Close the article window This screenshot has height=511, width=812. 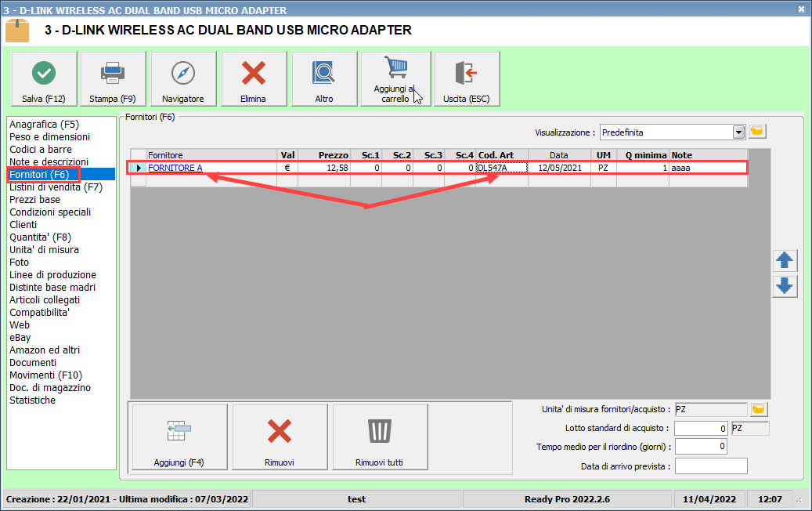(801, 9)
